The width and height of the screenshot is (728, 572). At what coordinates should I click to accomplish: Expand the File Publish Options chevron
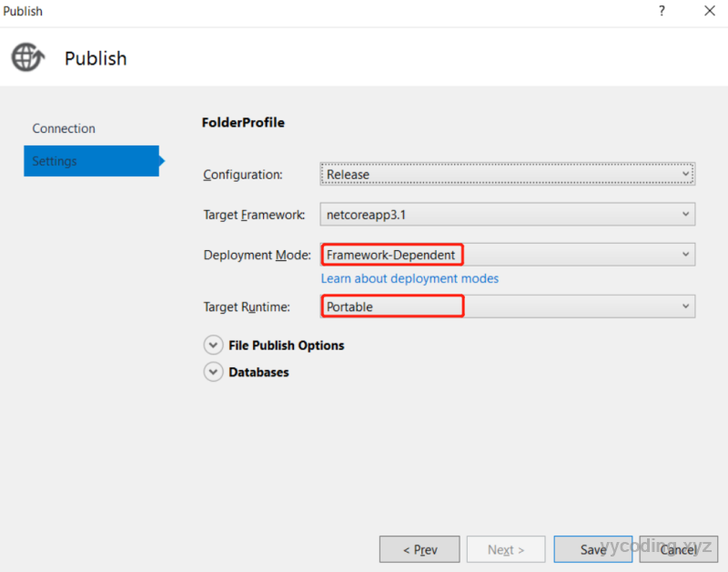(213, 346)
